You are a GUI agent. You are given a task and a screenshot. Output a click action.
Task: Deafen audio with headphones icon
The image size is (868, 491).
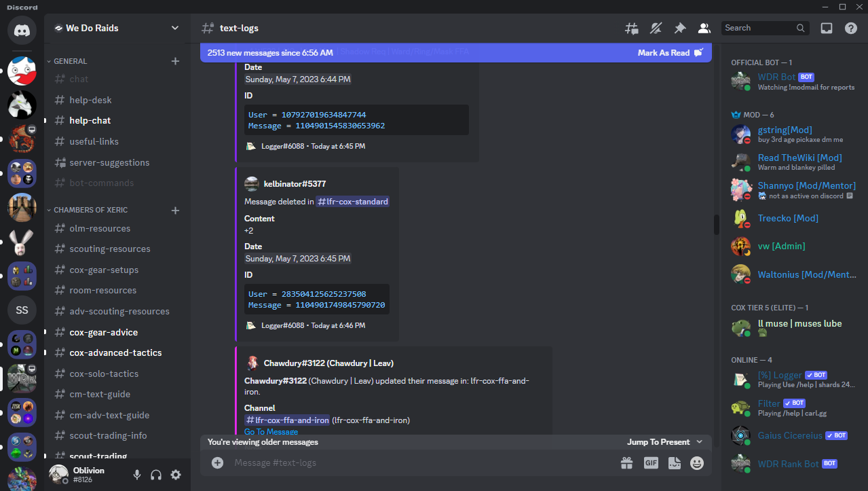click(x=156, y=475)
